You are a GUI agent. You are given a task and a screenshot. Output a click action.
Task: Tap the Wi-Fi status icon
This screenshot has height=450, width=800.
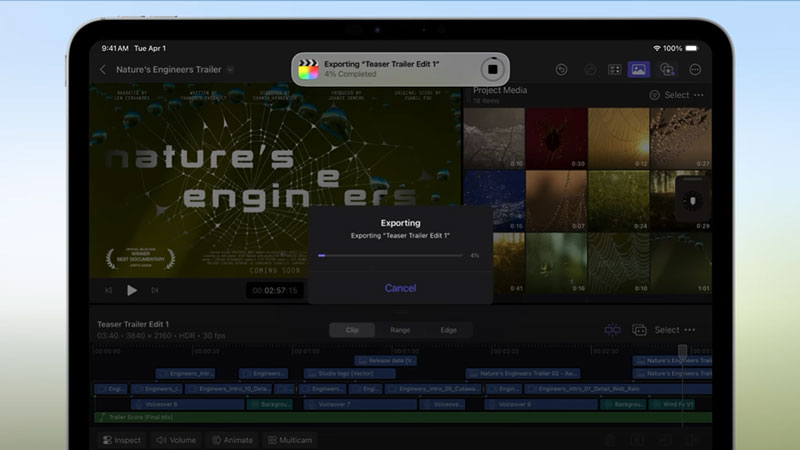pyautogui.click(x=657, y=48)
